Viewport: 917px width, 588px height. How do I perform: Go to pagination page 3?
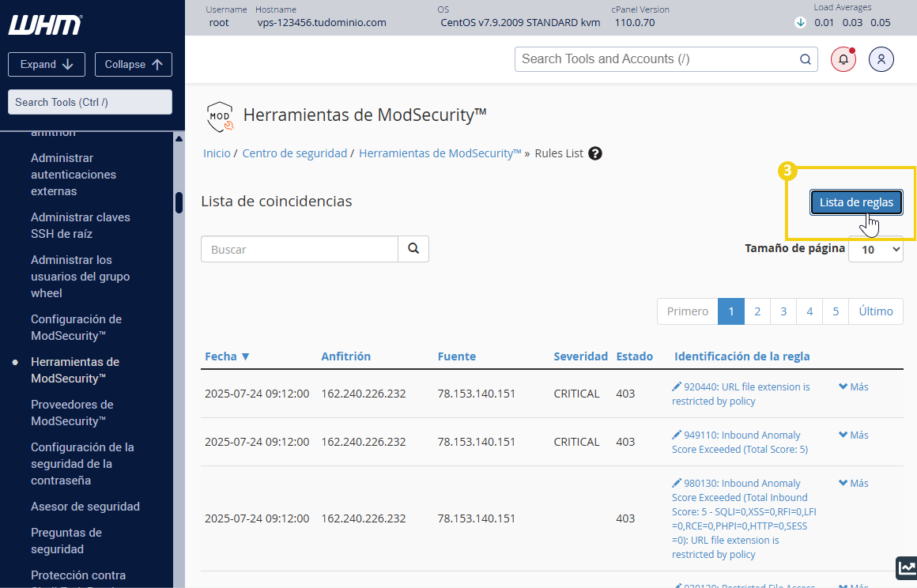783,311
